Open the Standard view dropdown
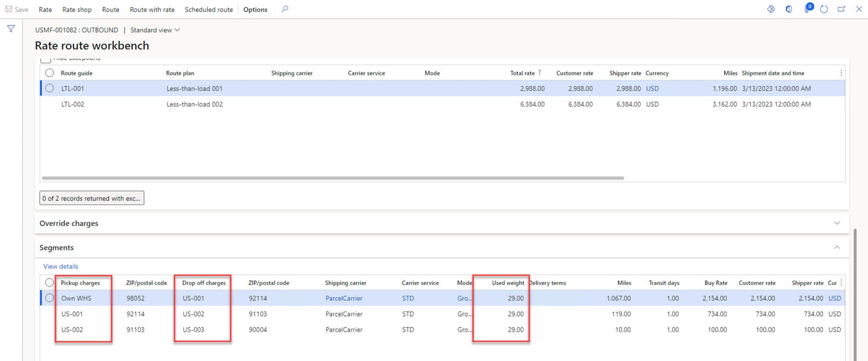Screen dimensions: 868x361 pyautogui.click(x=155, y=30)
